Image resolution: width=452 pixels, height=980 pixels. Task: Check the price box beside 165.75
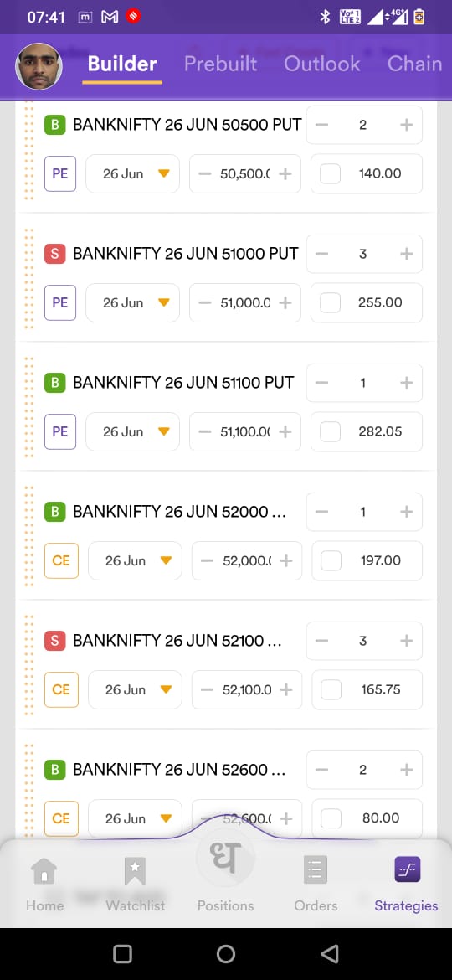[331, 689]
